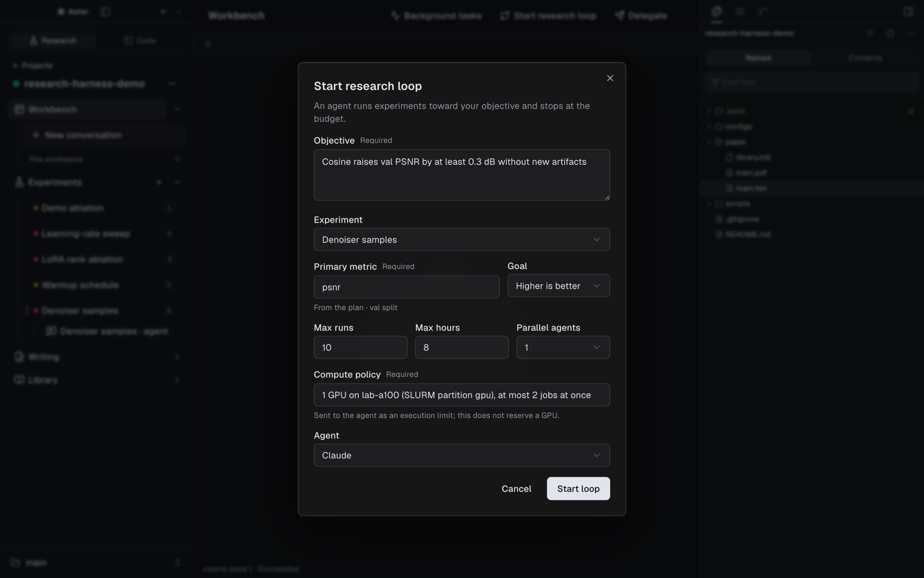Open main.pdf in the file tree

[751, 173]
